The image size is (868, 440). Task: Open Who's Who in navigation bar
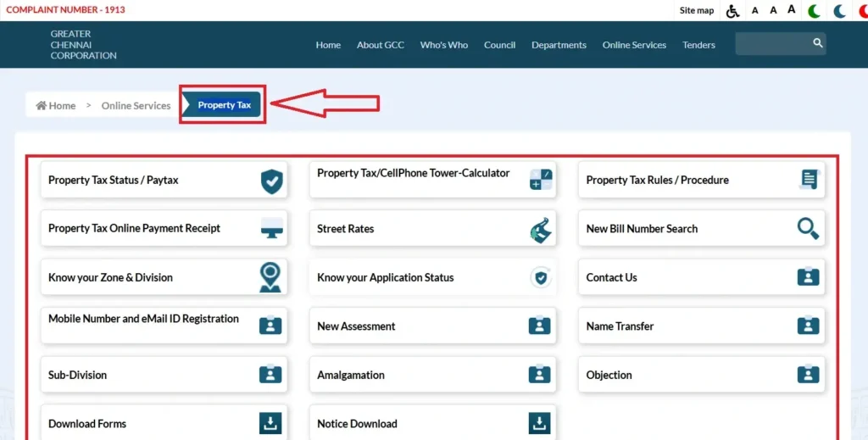click(443, 45)
